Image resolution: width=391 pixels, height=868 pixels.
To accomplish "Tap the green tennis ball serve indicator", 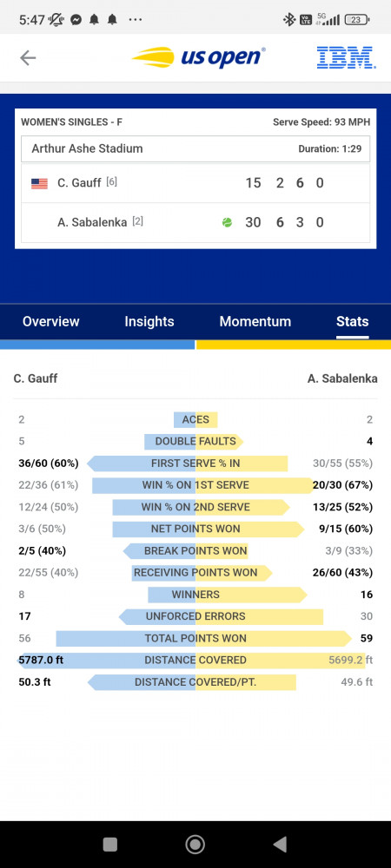I will point(227,222).
